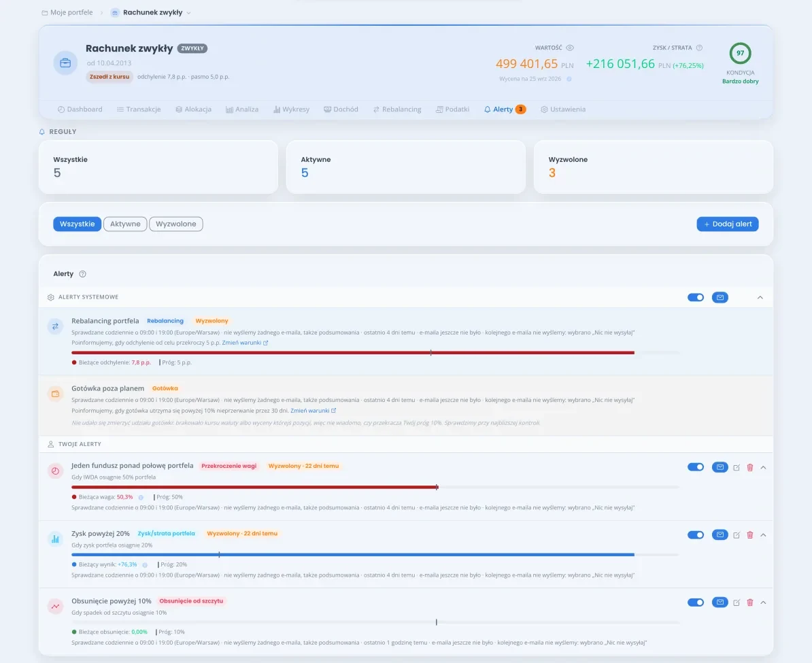The height and width of the screenshot is (663, 812).
Task: Click the blue progress bar under Zysk powyżej 20%
Action: click(353, 555)
